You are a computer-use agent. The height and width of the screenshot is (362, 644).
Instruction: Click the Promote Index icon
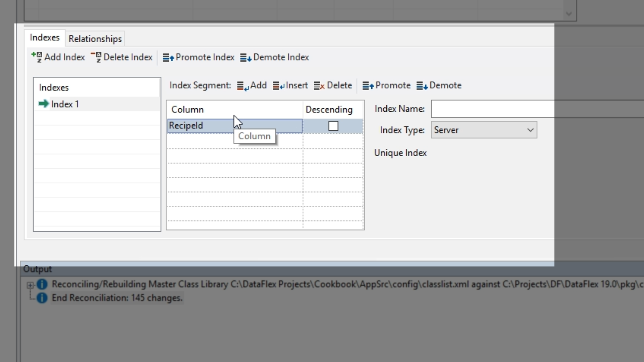[168, 58]
